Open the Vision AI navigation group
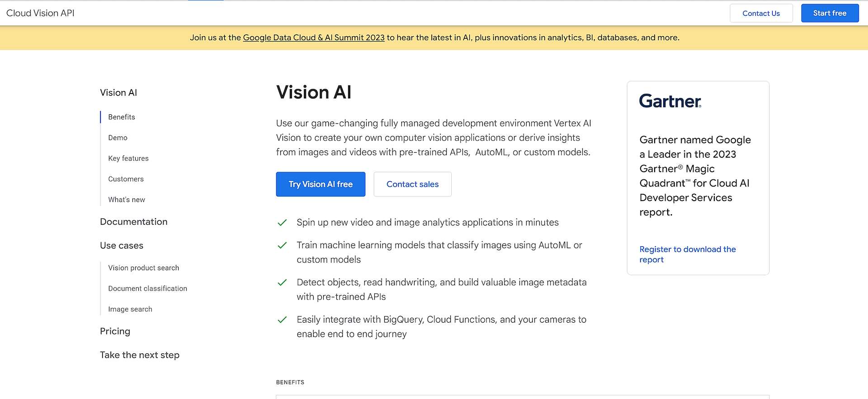Screen dimensions: 868x399 118,93
